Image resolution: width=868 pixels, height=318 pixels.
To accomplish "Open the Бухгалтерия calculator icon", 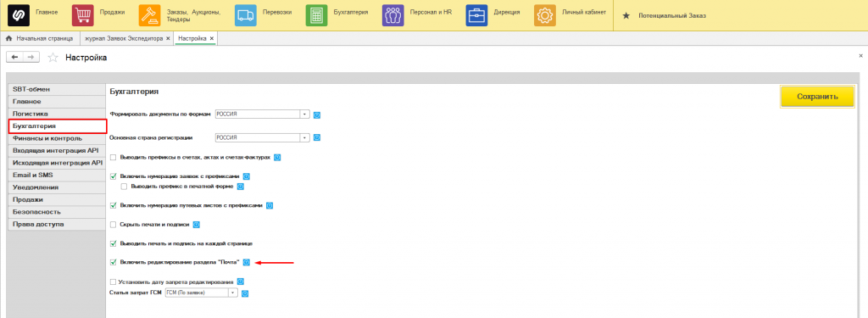I will coord(316,15).
